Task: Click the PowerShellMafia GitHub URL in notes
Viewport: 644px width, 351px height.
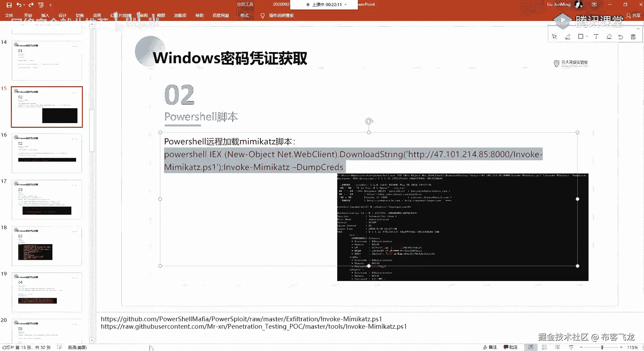Action: pyautogui.click(x=241, y=319)
